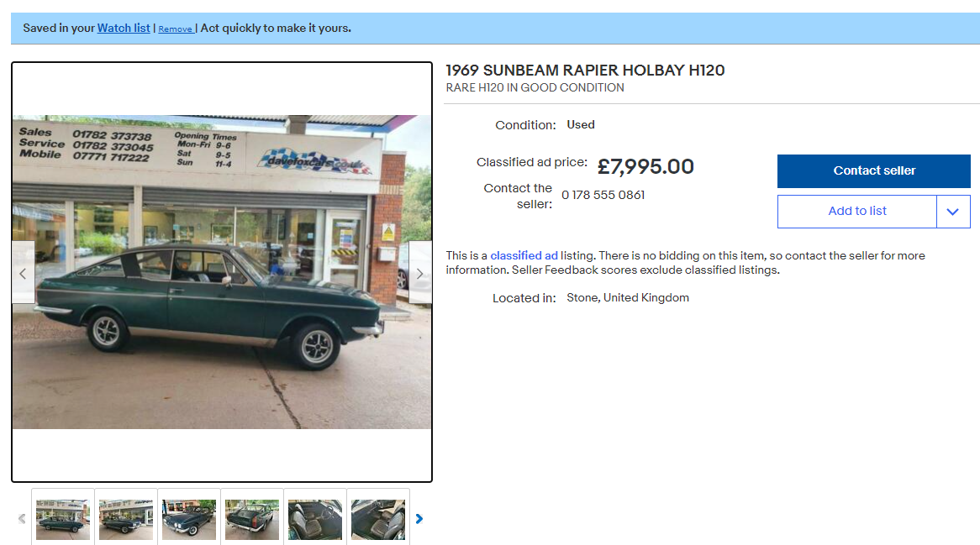Select the second car thumbnail
980x545 pixels.
click(126, 519)
